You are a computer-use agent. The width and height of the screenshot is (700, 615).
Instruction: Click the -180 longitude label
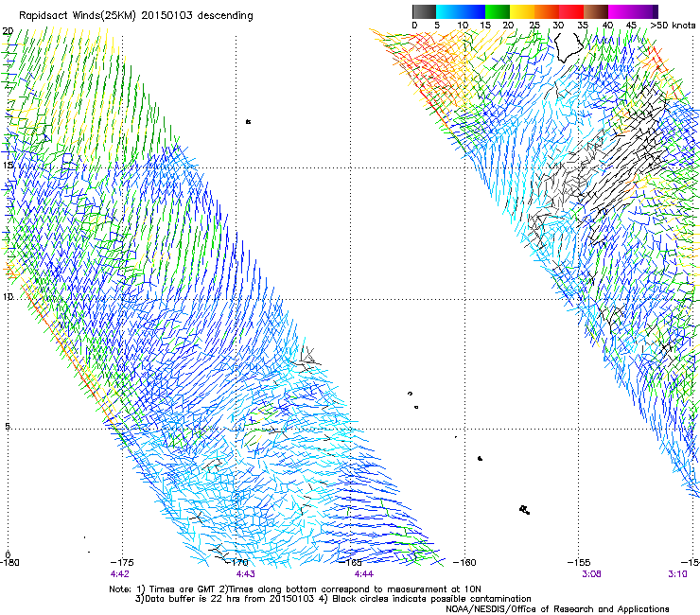click(9, 562)
